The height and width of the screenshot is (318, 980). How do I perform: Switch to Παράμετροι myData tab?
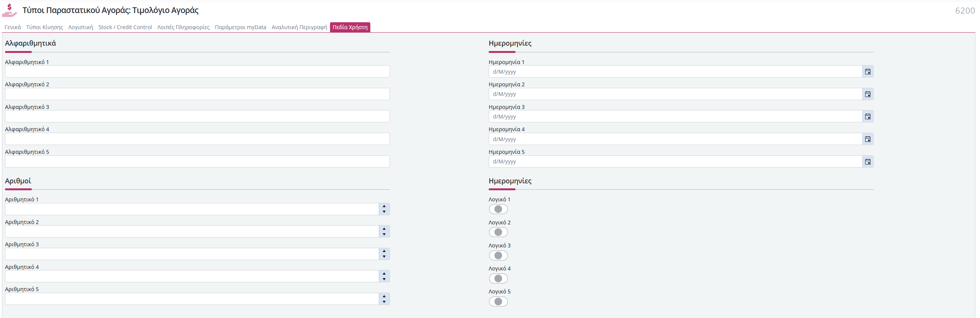pyautogui.click(x=240, y=27)
